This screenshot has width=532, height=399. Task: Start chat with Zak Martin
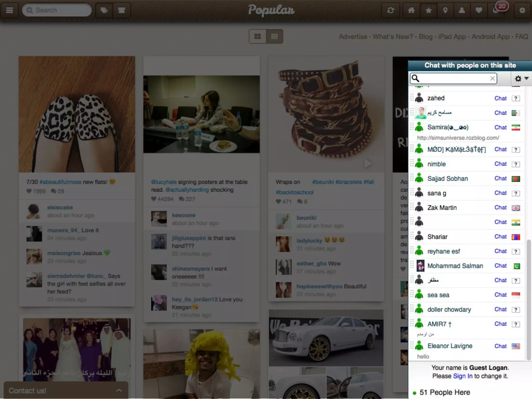[x=500, y=208]
